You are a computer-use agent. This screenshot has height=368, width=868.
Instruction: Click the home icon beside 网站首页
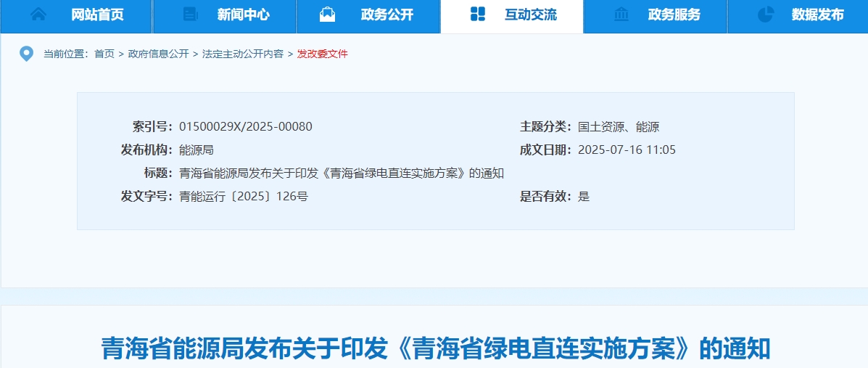click(38, 14)
